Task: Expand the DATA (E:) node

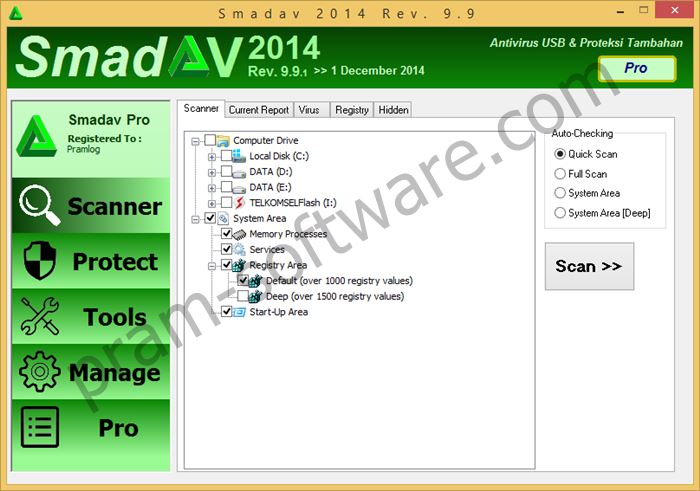Action: point(212,188)
